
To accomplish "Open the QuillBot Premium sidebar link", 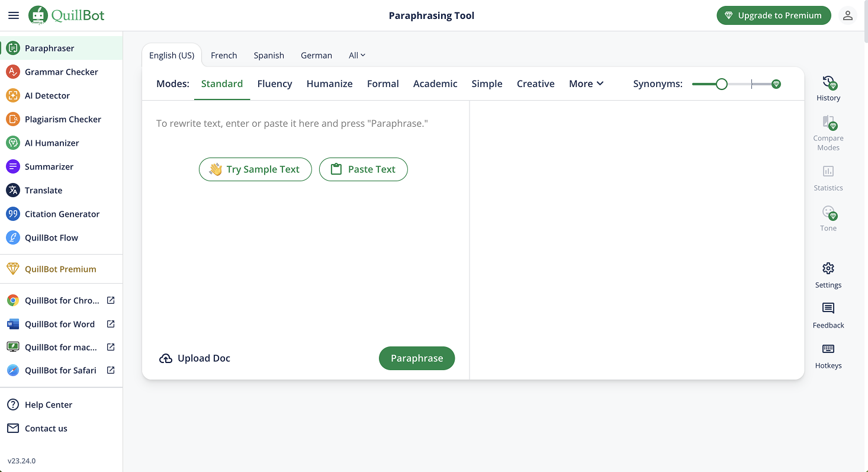I will point(62,269).
